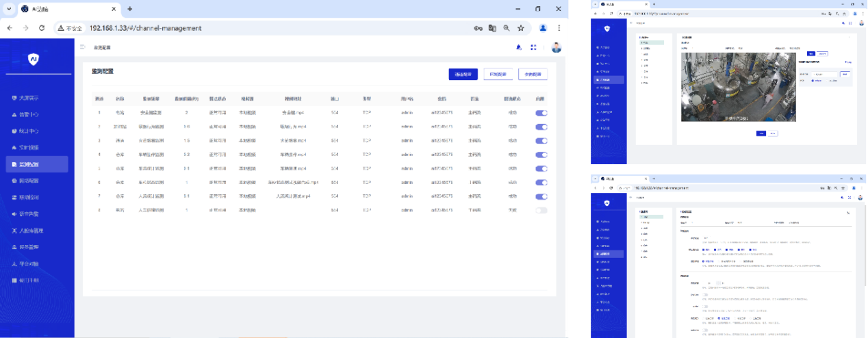Click the outlined 参数配置 button at the far right above the table
868x338 pixels.
tap(533, 74)
